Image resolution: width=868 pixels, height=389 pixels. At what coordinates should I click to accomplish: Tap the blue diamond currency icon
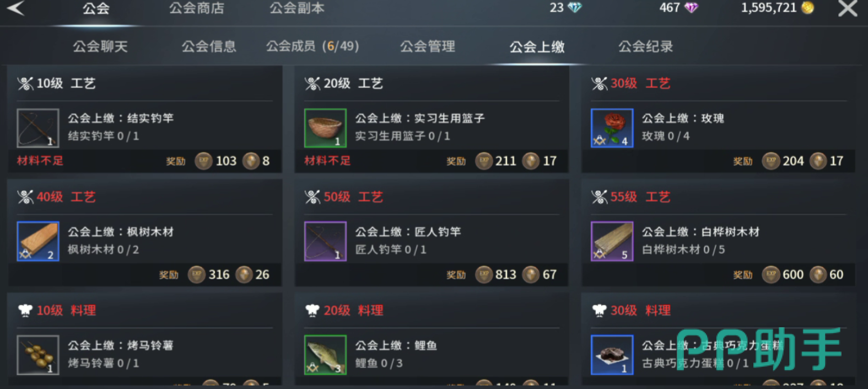coord(575,8)
